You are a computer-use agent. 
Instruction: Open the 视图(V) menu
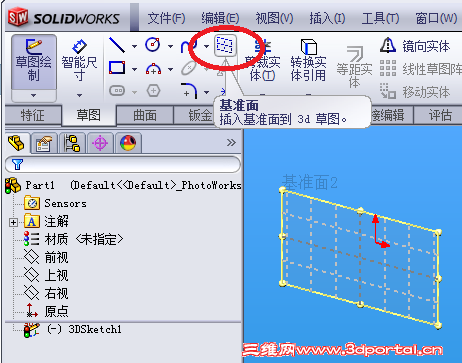click(274, 18)
